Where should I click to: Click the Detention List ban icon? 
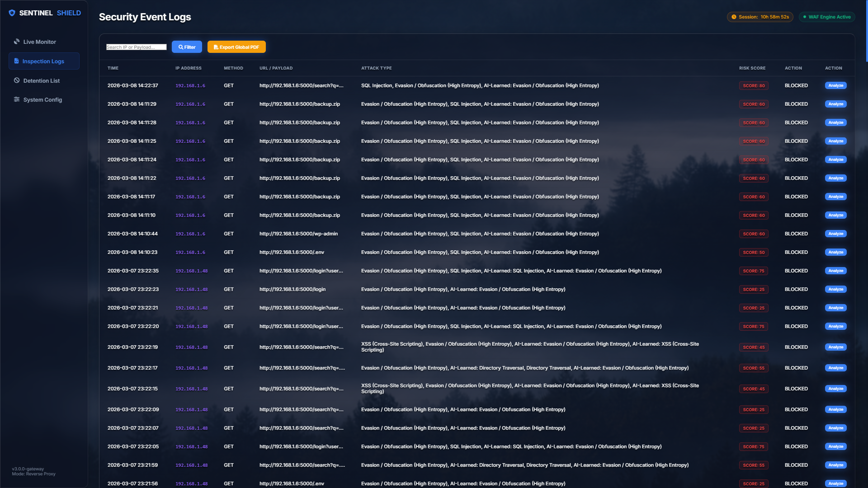17,80
